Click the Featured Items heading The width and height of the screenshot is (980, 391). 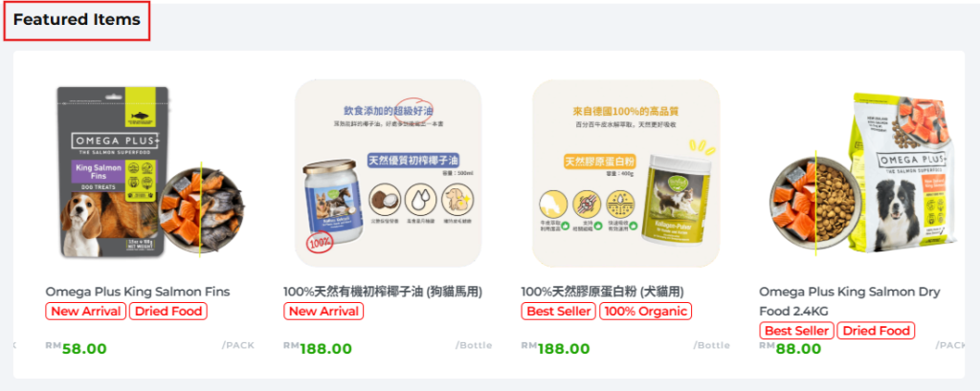coord(77,20)
